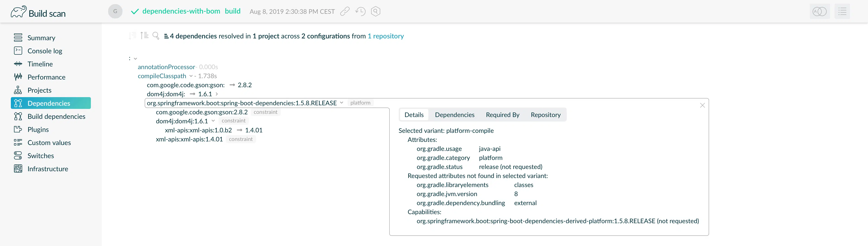The width and height of the screenshot is (868, 246).
Task: Click the Build dependencies sidebar icon
Action: [18, 116]
